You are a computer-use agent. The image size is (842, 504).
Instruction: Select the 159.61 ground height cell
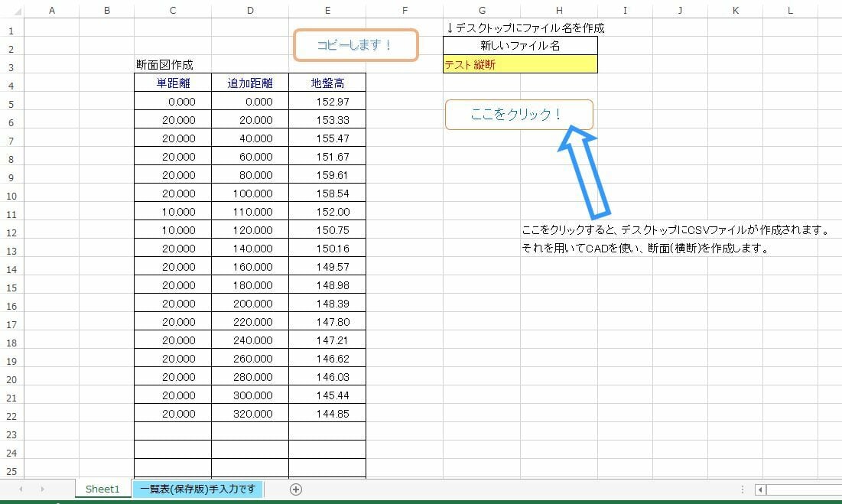[327, 175]
